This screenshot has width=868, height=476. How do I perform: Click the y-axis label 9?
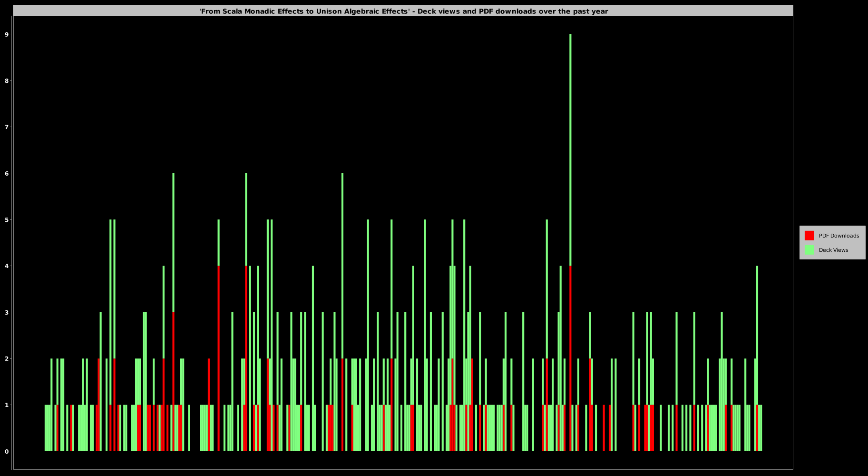7,34
